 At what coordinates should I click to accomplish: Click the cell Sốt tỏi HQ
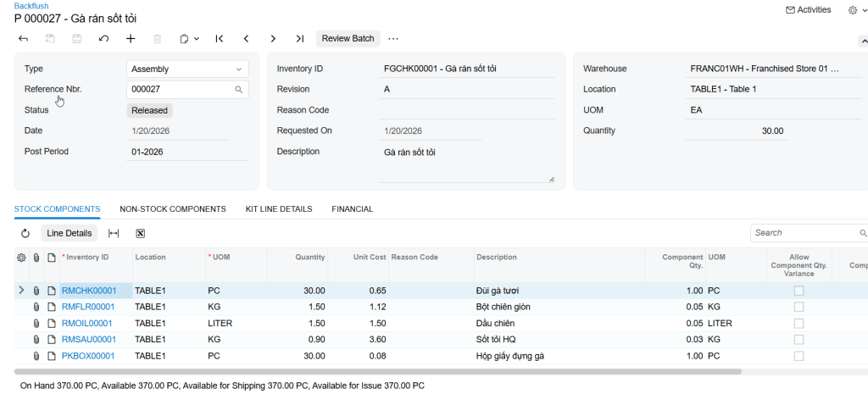click(x=559, y=339)
